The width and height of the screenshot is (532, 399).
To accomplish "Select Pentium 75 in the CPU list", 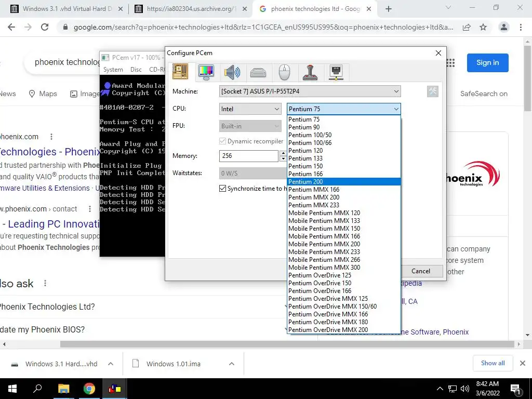I will point(344,119).
